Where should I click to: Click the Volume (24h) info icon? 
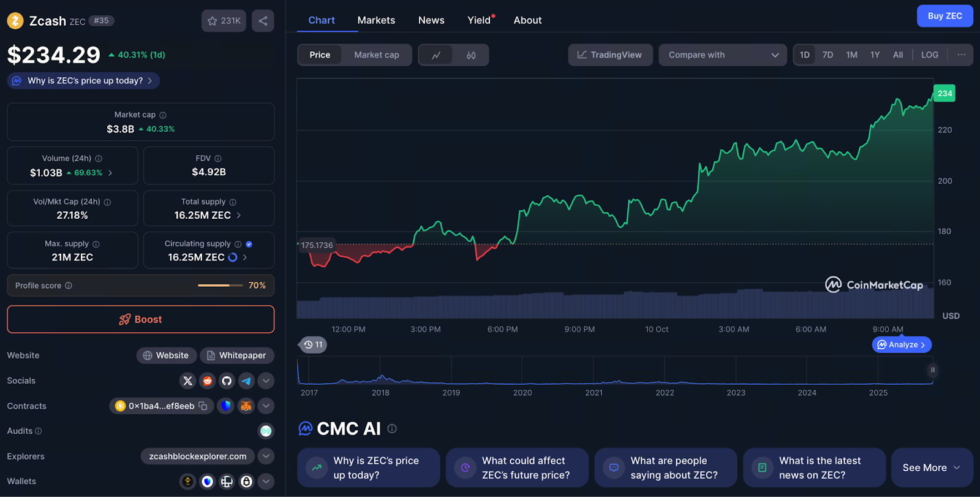click(99, 159)
